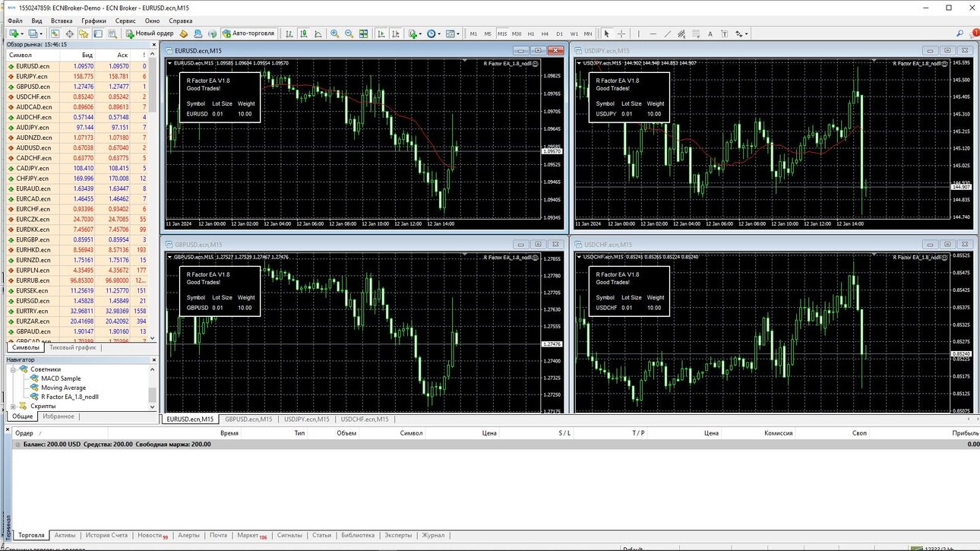Switch to Тиковый график tab
Viewport: 980px width, 551px height.
(x=72, y=347)
